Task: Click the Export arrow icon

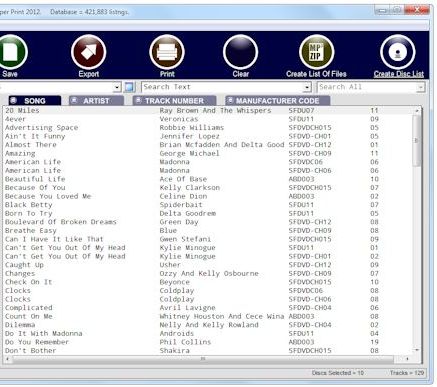Action: click(x=88, y=52)
